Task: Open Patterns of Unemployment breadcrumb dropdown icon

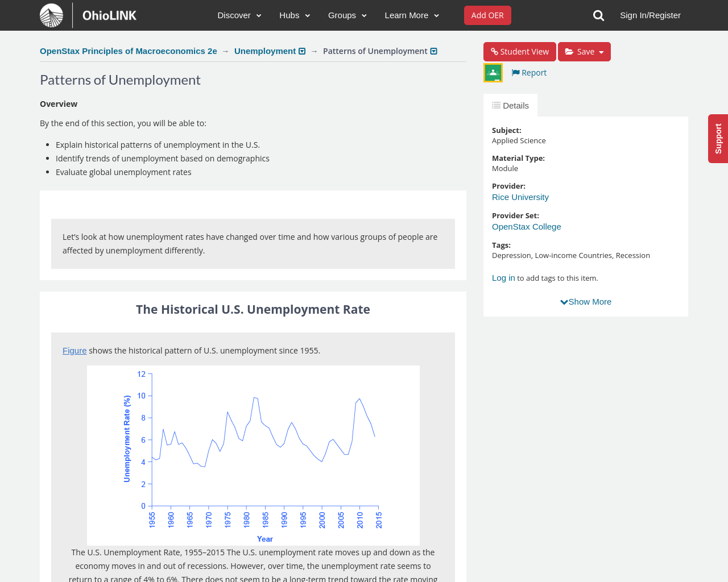Action: [434, 51]
